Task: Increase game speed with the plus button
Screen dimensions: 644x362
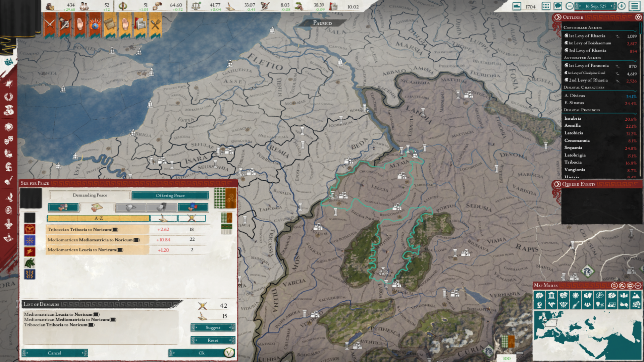Action: coord(622,6)
